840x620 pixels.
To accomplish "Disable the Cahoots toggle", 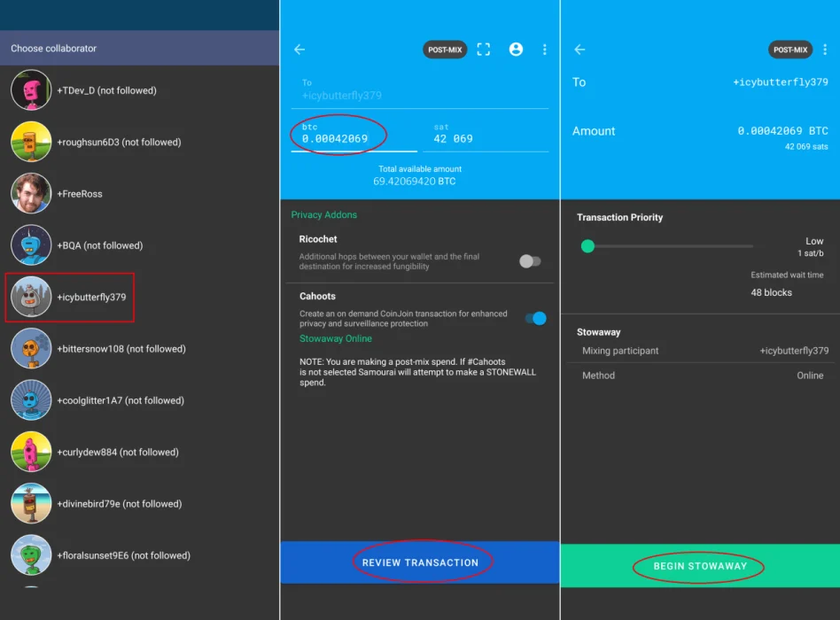I will [535, 318].
